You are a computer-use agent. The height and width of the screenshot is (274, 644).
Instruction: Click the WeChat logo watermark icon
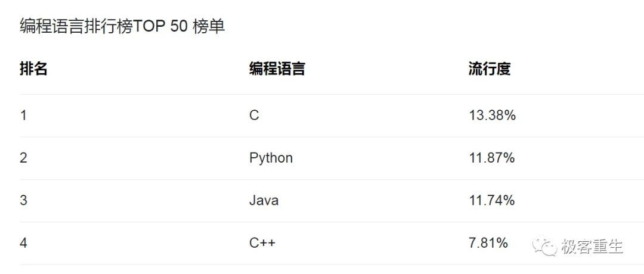click(544, 245)
